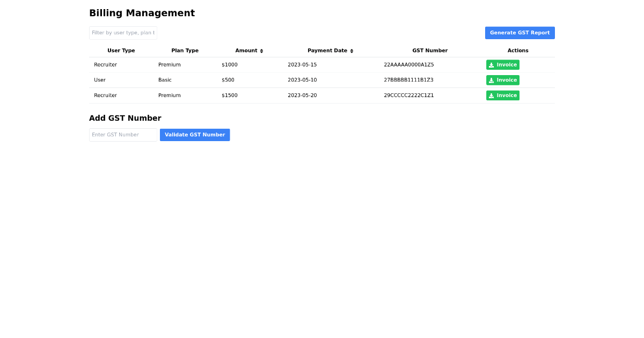644x338 pixels.
Task: Click the download icon in the second Invoice button
Action: (492, 80)
